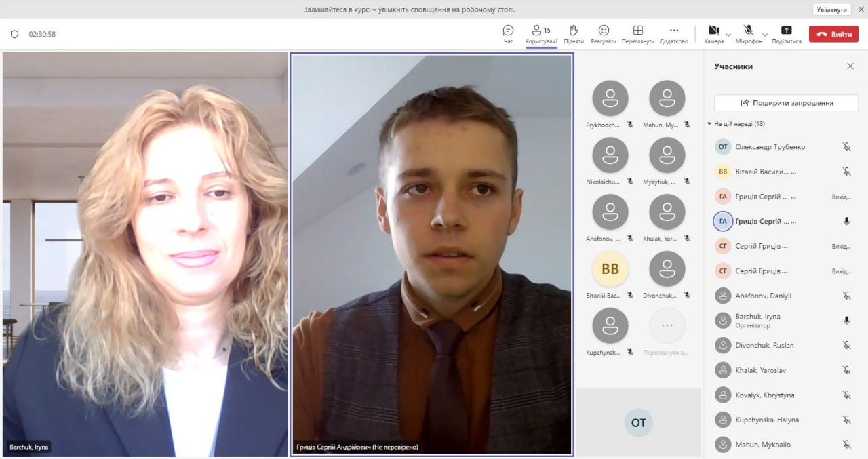
Task: Leave the meeting with Вийти button
Action: click(833, 34)
